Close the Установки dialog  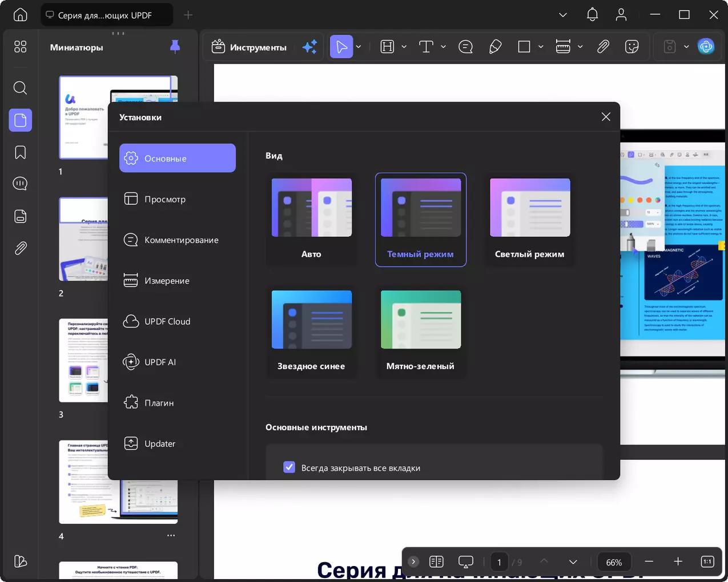tap(606, 116)
